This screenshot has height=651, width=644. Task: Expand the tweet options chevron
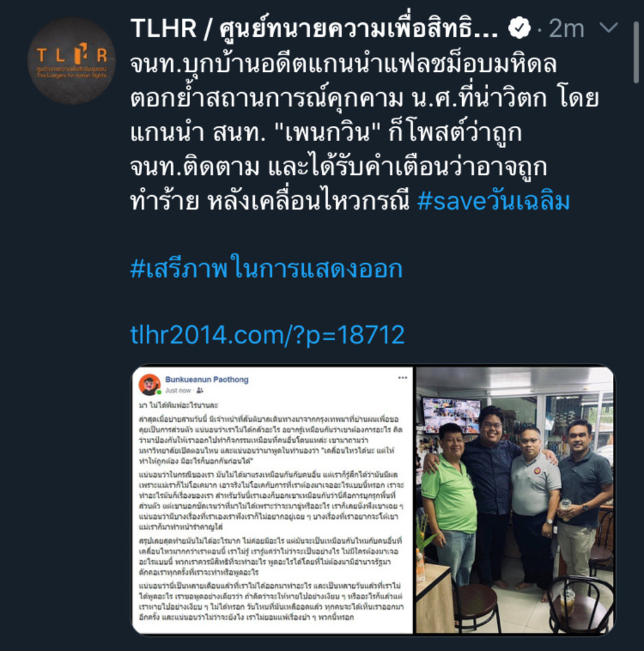608,28
